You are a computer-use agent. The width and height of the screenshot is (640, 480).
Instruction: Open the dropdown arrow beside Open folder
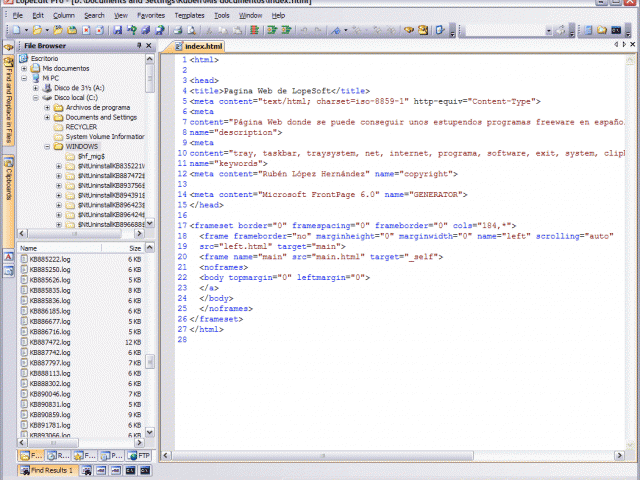[47, 30]
